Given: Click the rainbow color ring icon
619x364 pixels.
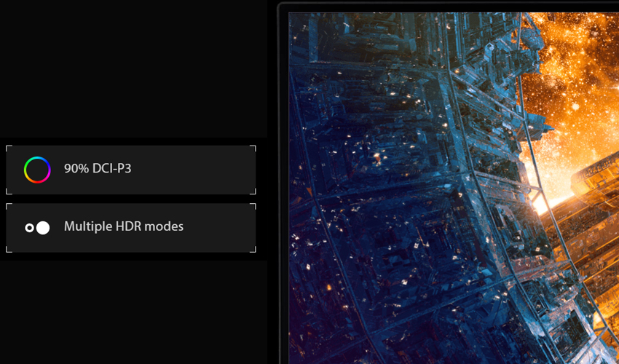Looking at the screenshot, I should pyautogui.click(x=37, y=170).
